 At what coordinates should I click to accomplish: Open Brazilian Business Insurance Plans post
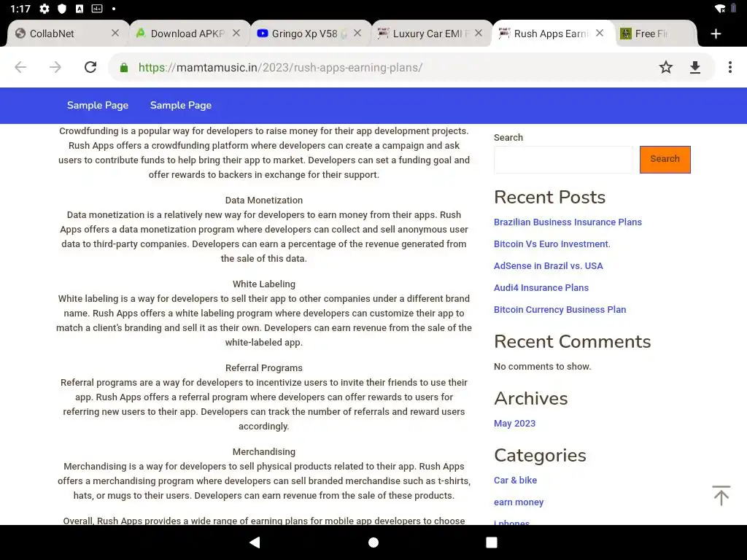pos(568,222)
